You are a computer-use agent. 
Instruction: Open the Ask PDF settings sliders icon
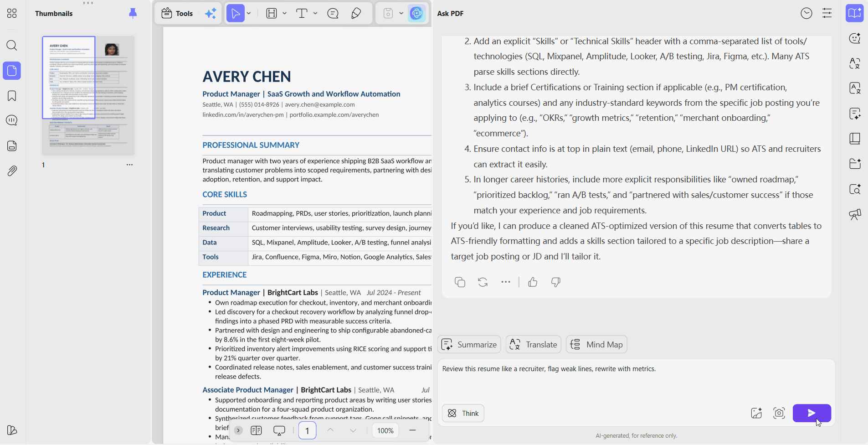[x=827, y=14]
